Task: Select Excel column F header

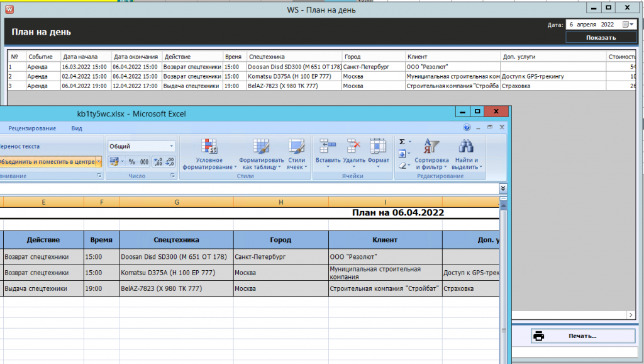Action: point(102,202)
